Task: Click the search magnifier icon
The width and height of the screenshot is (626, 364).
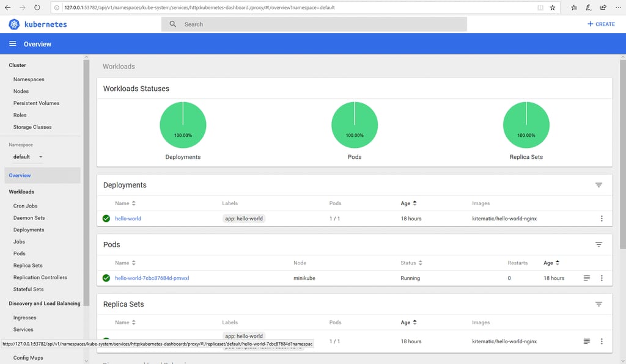Action: pos(172,24)
